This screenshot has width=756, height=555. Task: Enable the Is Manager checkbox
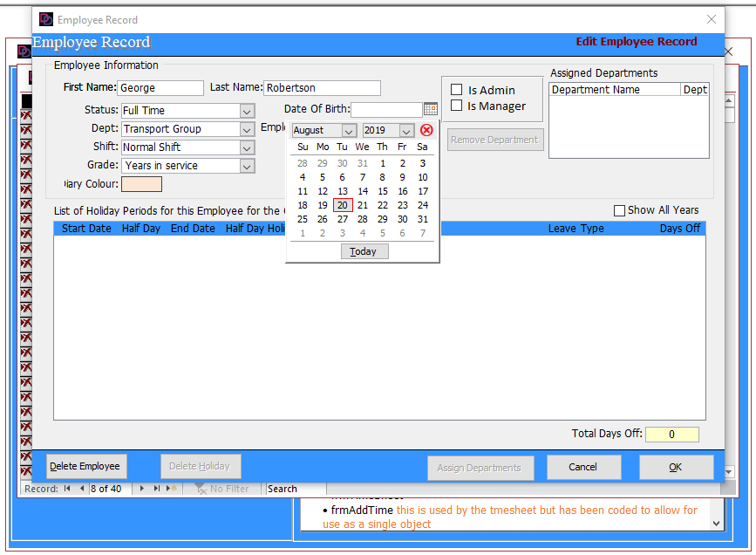[x=457, y=106]
